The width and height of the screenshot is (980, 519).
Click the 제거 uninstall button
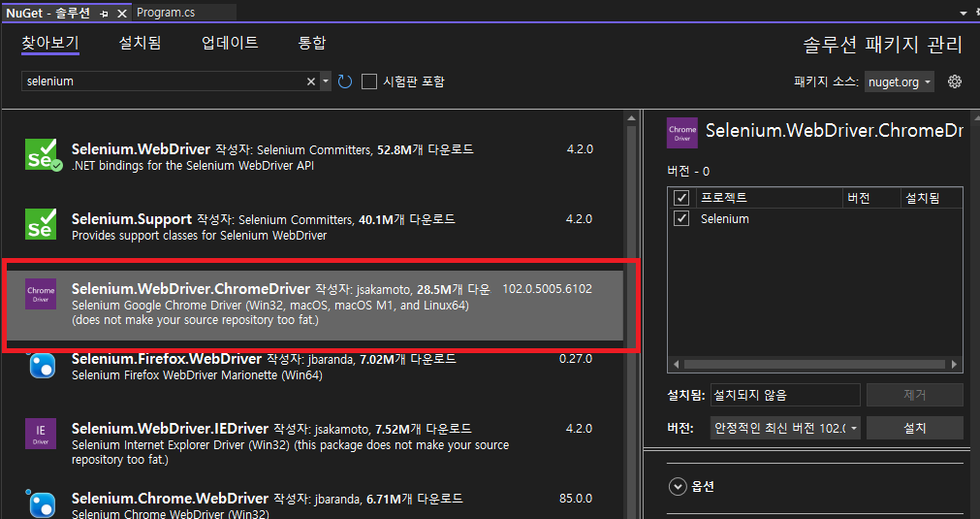pyautogui.click(x=915, y=395)
